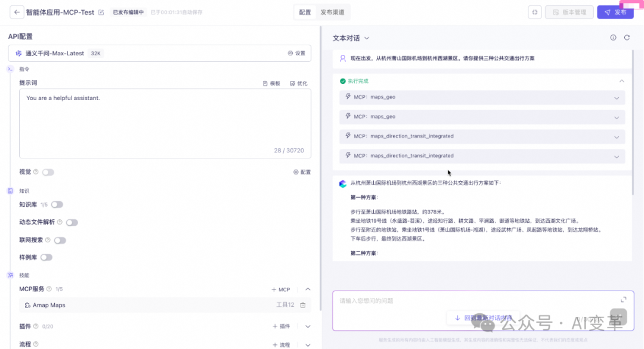This screenshot has width=644, height=349.
Task: Refresh the 文本对话 conversation
Action: click(627, 37)
